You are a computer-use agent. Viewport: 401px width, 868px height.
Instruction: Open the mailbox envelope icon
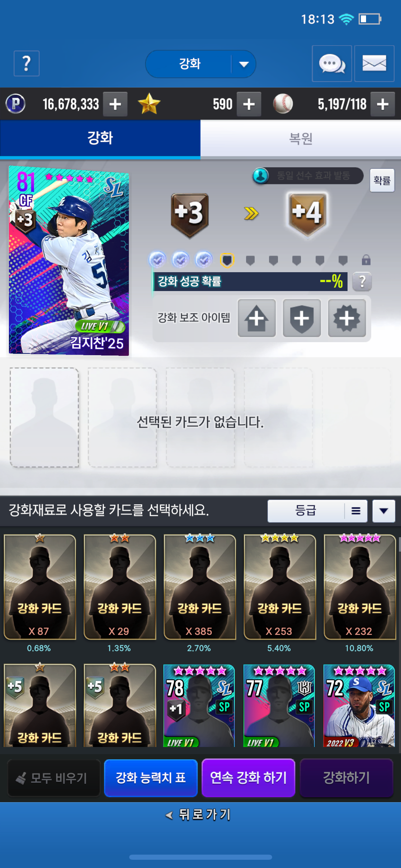[x=374, y=63]
